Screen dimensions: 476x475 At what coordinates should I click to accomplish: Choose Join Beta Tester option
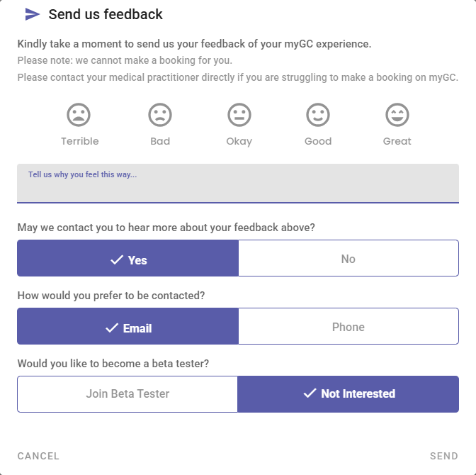coord(127,393)
